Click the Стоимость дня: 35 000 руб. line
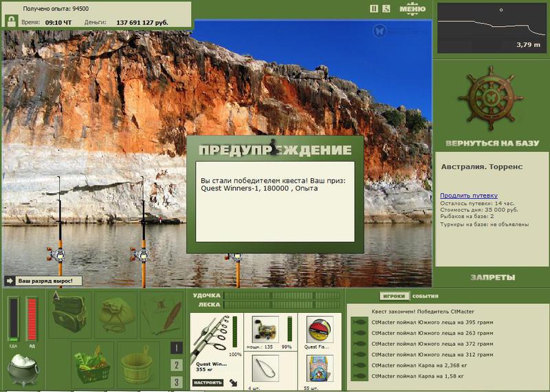 click(478, 210)
